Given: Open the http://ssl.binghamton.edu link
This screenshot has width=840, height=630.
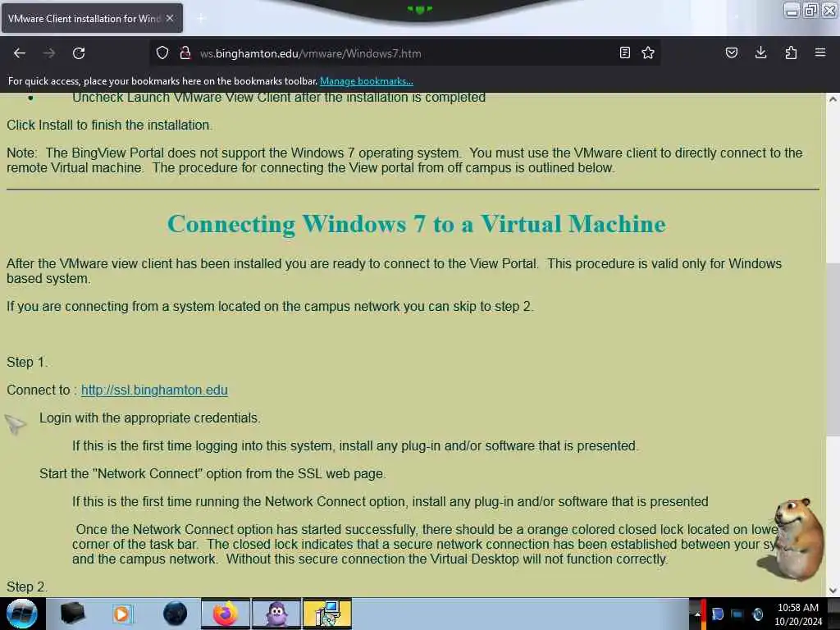Looking at the screenshot, I should click(x=154, y=390).
